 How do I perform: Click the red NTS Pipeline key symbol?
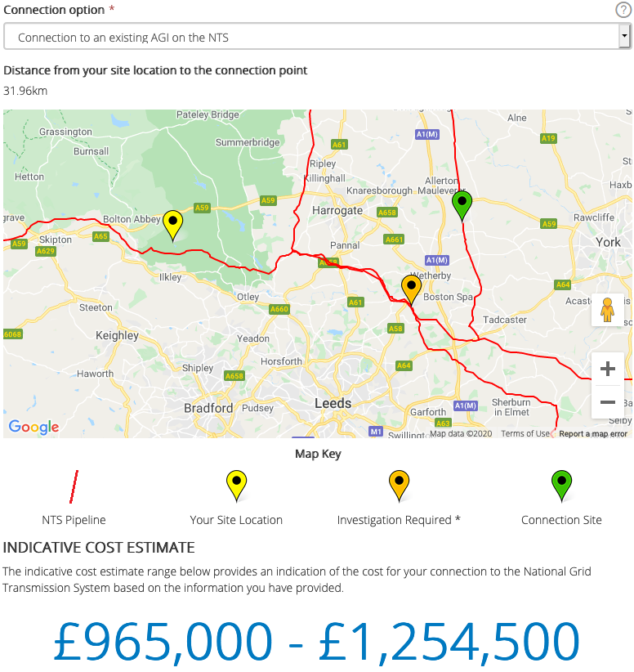coord(74,486)
